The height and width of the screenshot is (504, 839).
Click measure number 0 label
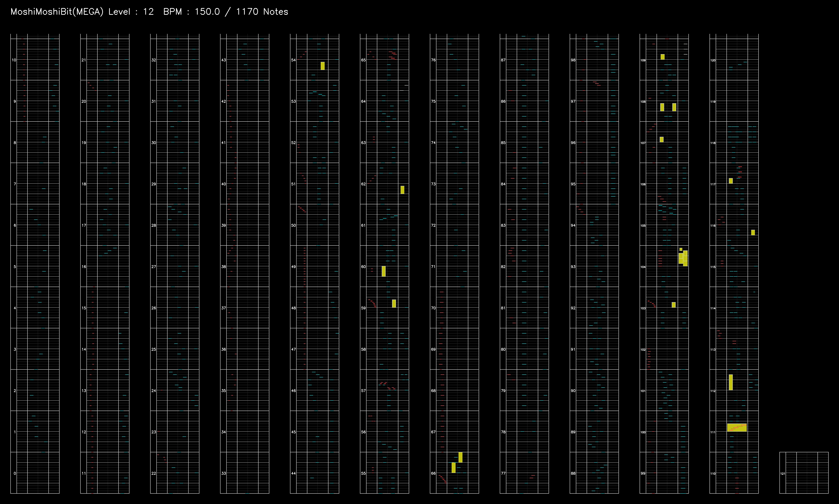tap(15, 473)
